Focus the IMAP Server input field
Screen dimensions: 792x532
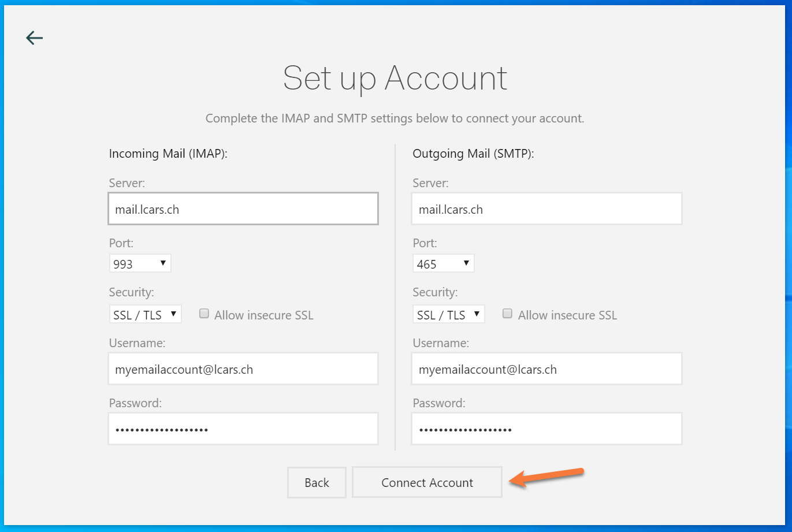point(243,209)
